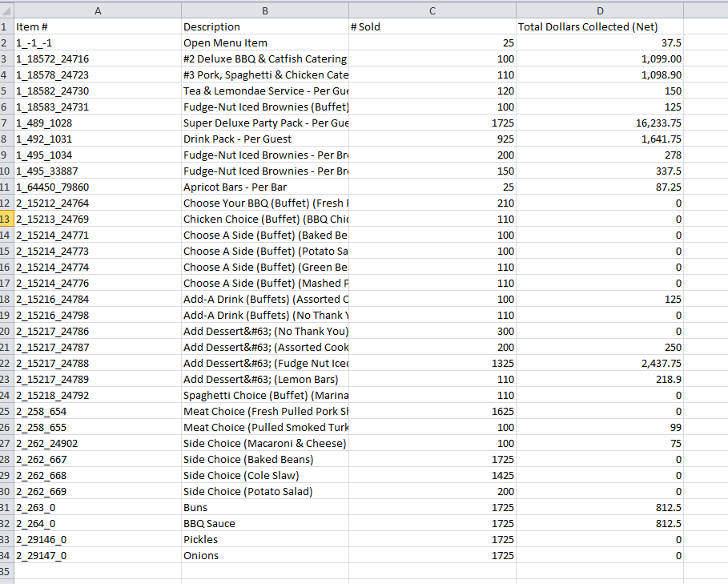
Task: Select column header A
Action: pyautogui.click(x=98, y=10)
